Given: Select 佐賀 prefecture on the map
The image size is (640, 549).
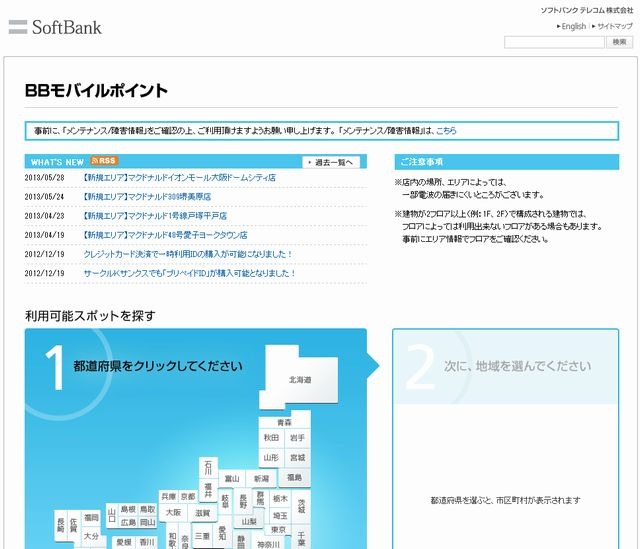Looking at the screenshot, I should click(x=73, y=525).
